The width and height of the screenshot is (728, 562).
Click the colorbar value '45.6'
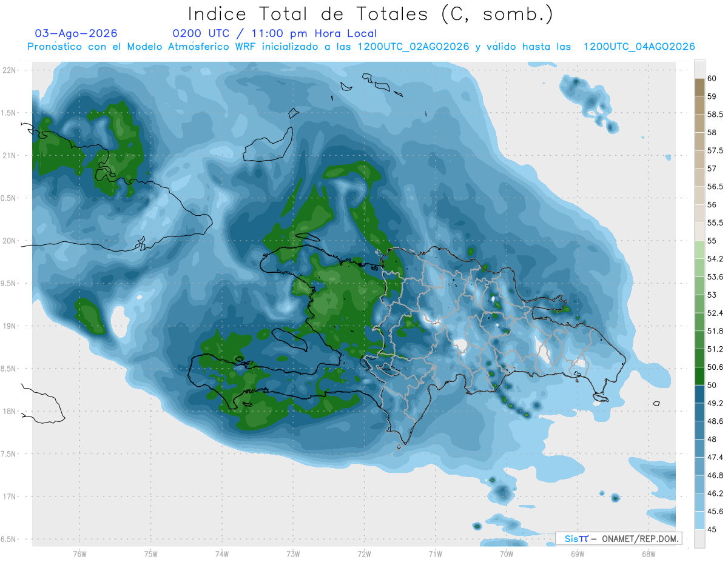[x=715, y=512]
